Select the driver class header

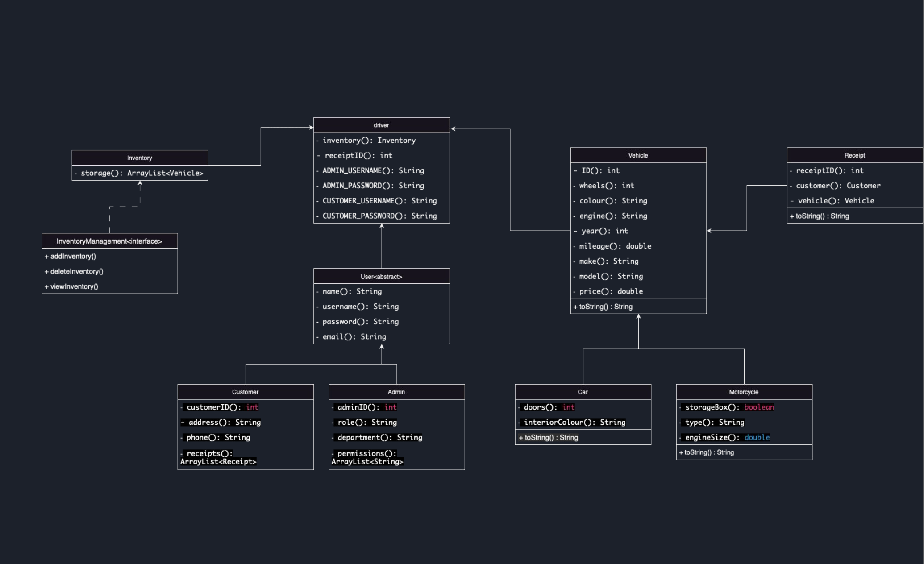coord(382,125)
